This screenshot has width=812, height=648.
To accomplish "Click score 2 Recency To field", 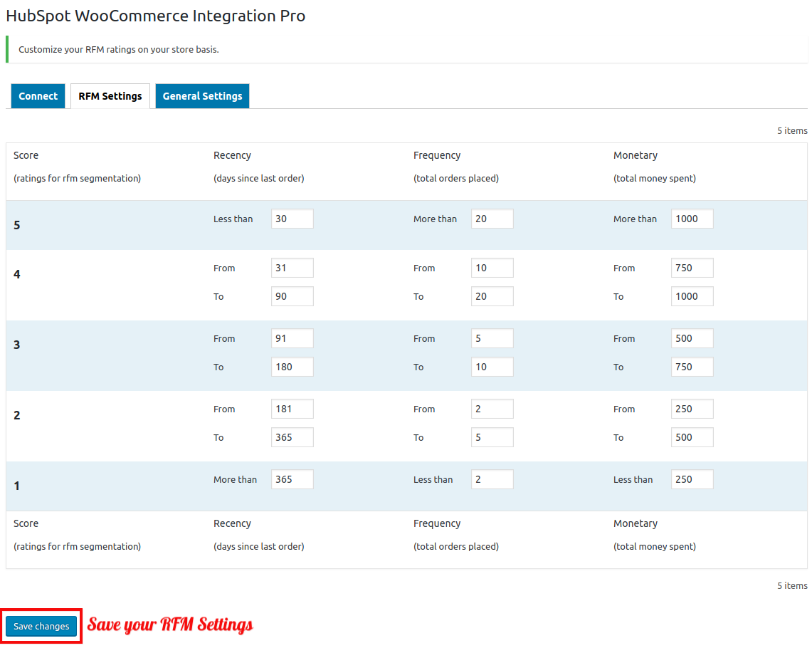I will 292,437.
